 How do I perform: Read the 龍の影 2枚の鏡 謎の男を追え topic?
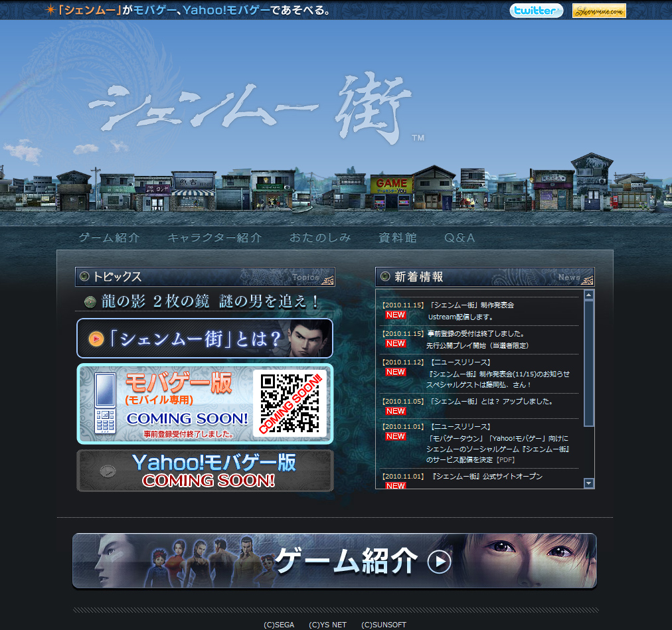point(210,301)
